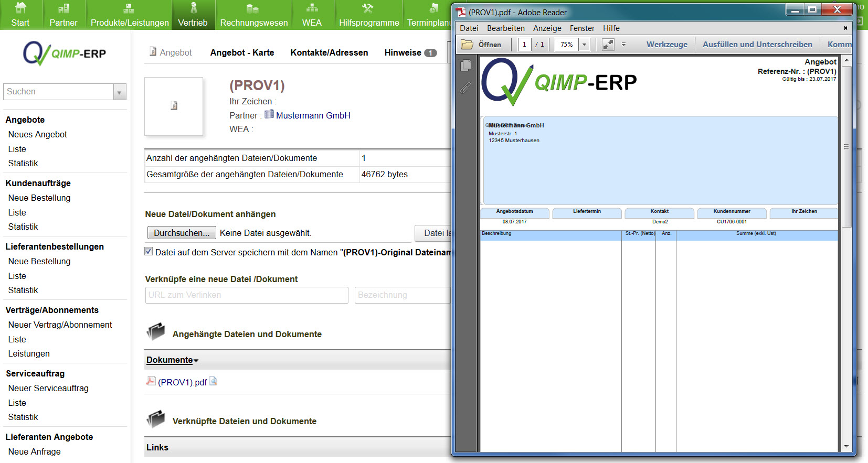Expand the Dokumente sort dropdown
The height and width of the screenshot is (463, 868).
(196, 361)
